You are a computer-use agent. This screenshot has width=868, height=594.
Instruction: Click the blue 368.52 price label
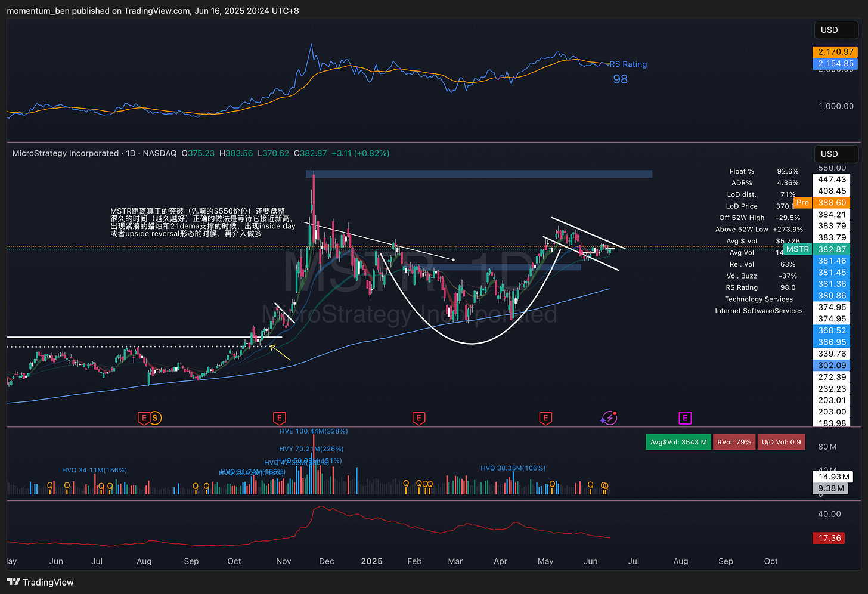[x=832, y=330]
